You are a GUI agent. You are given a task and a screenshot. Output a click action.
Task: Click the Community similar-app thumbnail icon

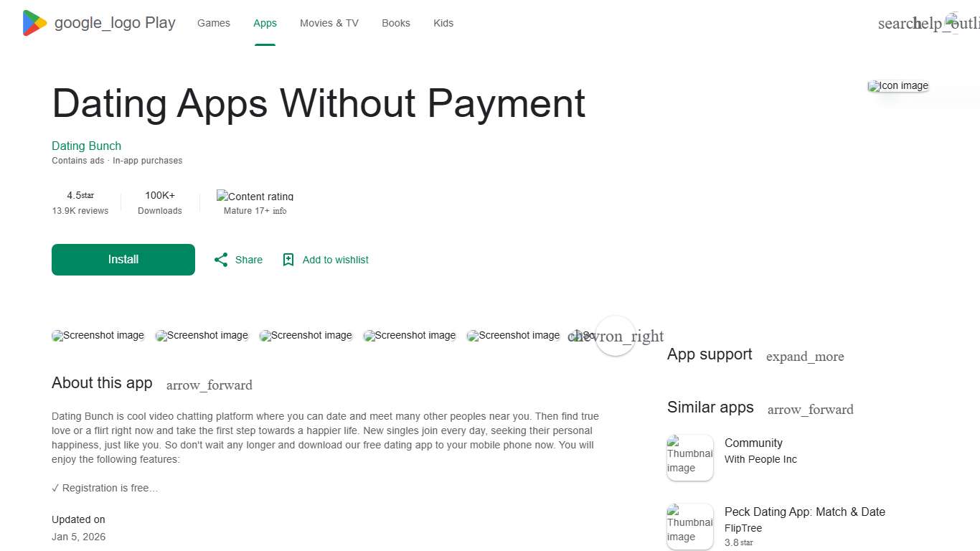(689, 457)
